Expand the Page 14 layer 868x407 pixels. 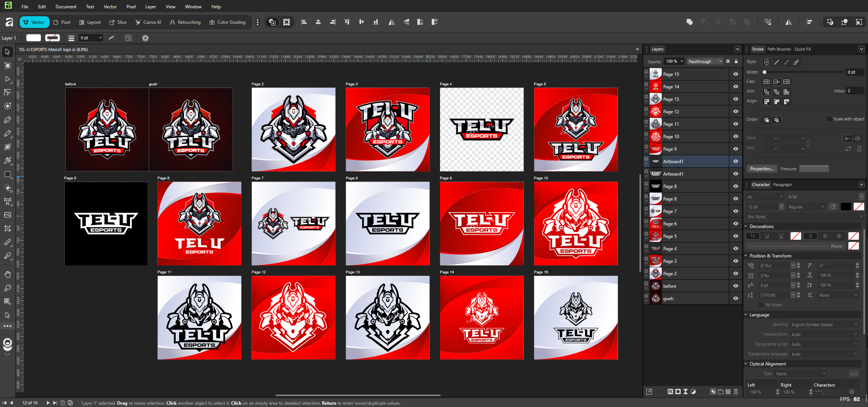(x=646, y=88)
